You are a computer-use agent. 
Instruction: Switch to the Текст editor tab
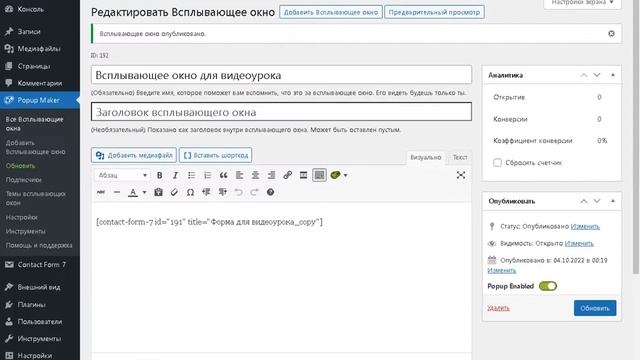460,157
